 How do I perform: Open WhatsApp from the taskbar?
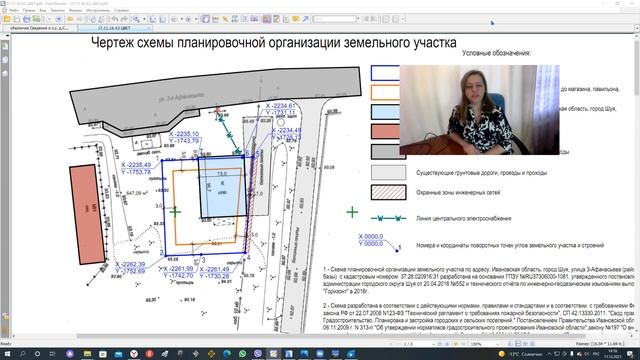coord(242,353)
